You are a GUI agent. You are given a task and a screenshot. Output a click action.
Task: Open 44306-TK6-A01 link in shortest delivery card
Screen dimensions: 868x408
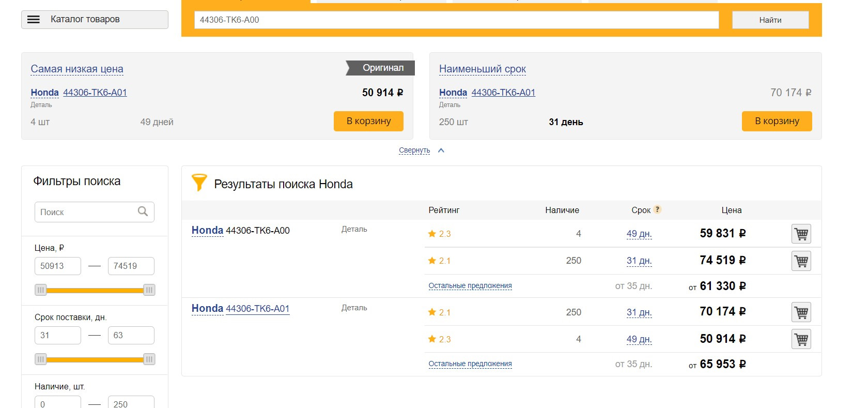pos(503,93)
